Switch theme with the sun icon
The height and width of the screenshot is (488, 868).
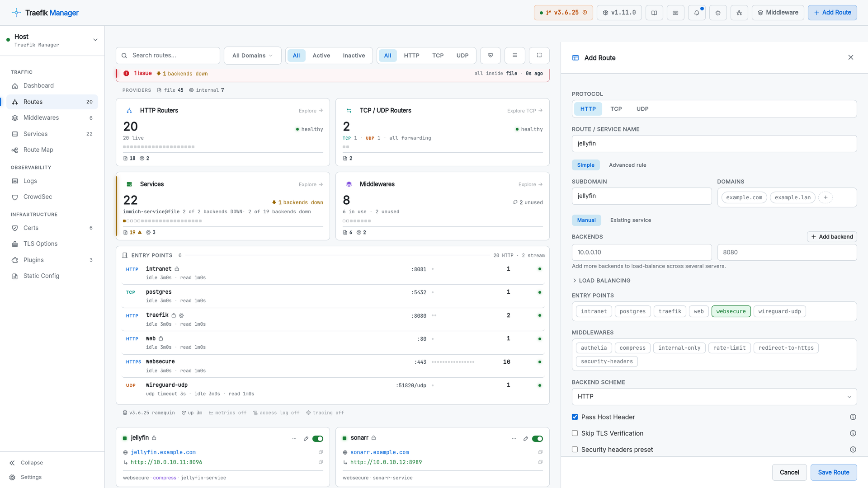(x=718, y=13)
